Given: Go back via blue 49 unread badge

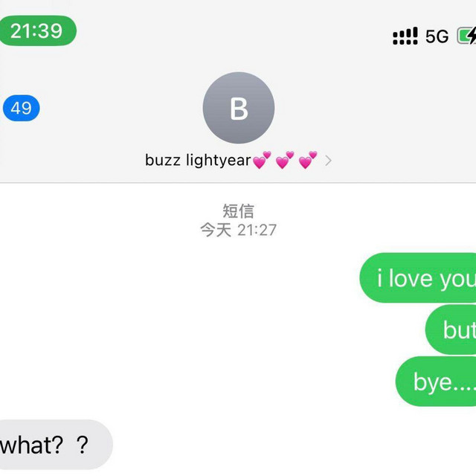Looking at the screenshot, I should 22,108.
